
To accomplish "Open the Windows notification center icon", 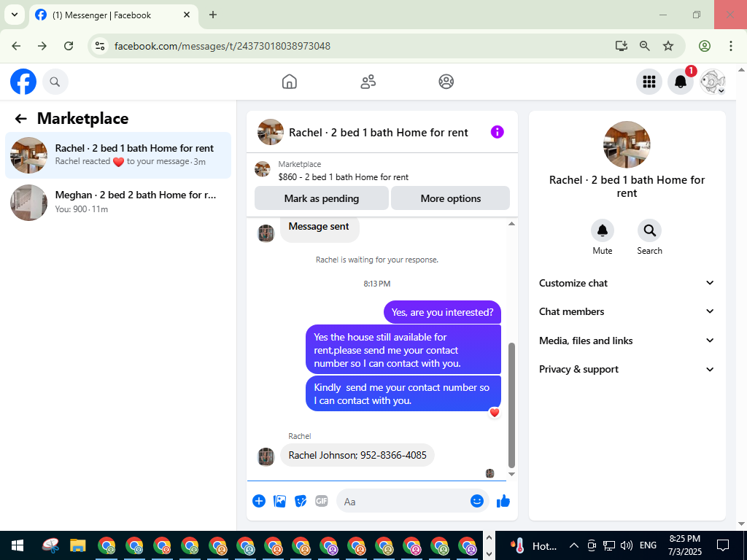I will click(723, 545).
